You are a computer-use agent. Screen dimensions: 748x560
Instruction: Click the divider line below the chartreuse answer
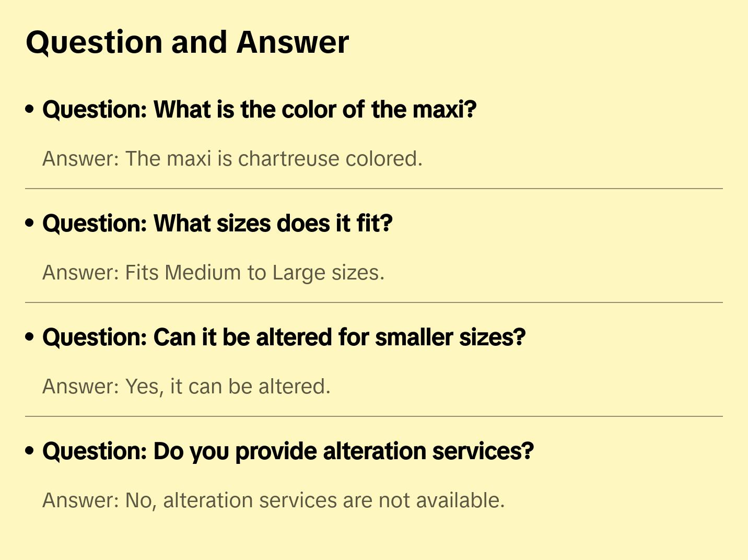click(x=374, y=189)
